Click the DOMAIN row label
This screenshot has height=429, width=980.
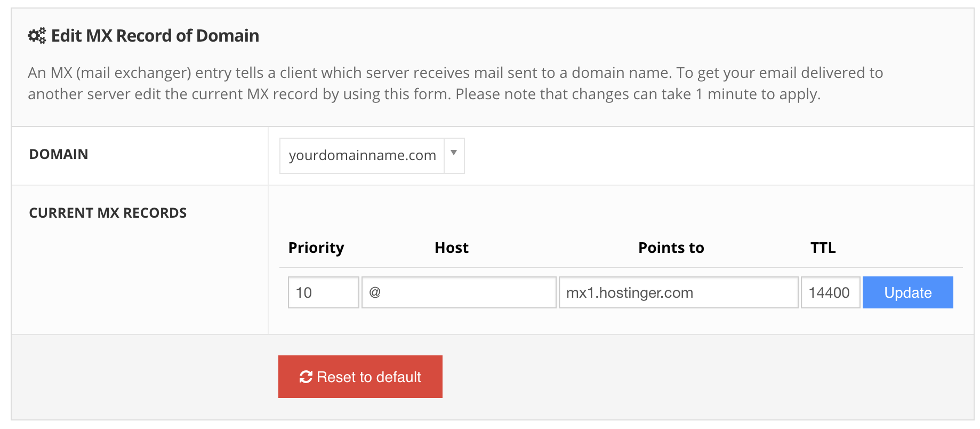tap(59, 154)
